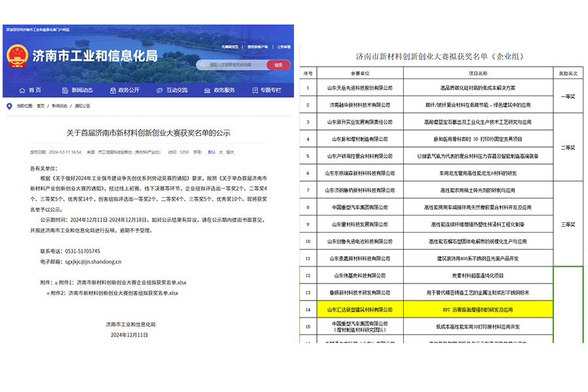Select the 政务服务 services icon
The width and height of the screenshot is (588, 392).
206,90
